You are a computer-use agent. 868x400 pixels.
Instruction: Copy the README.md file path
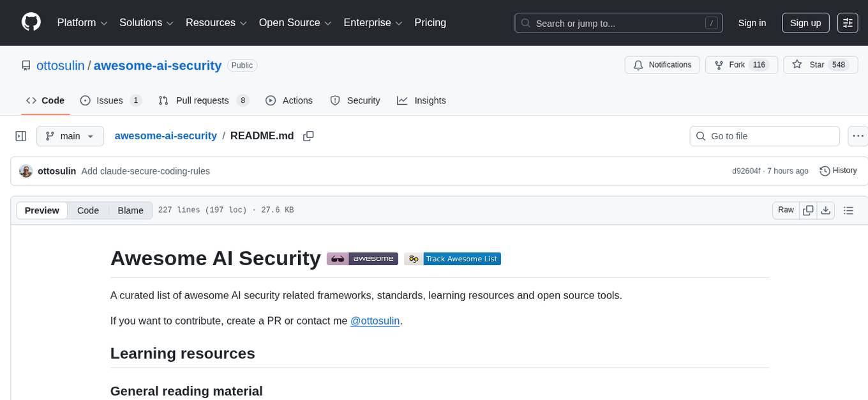(x=308, y=135)
